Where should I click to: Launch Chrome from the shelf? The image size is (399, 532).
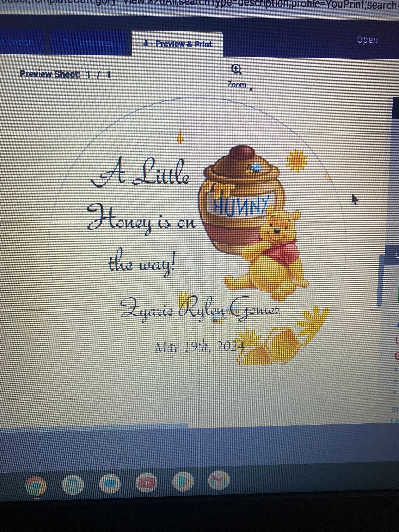tap(36, 486)
